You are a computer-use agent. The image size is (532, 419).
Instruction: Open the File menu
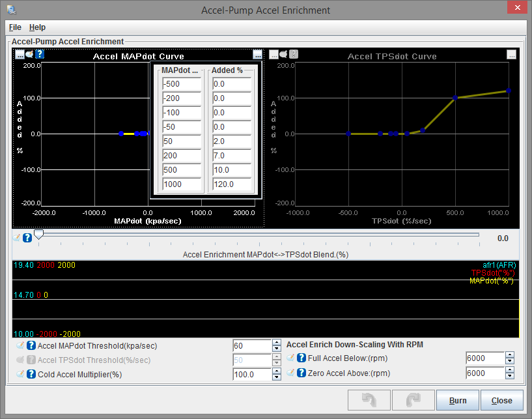tap(15, 27)
